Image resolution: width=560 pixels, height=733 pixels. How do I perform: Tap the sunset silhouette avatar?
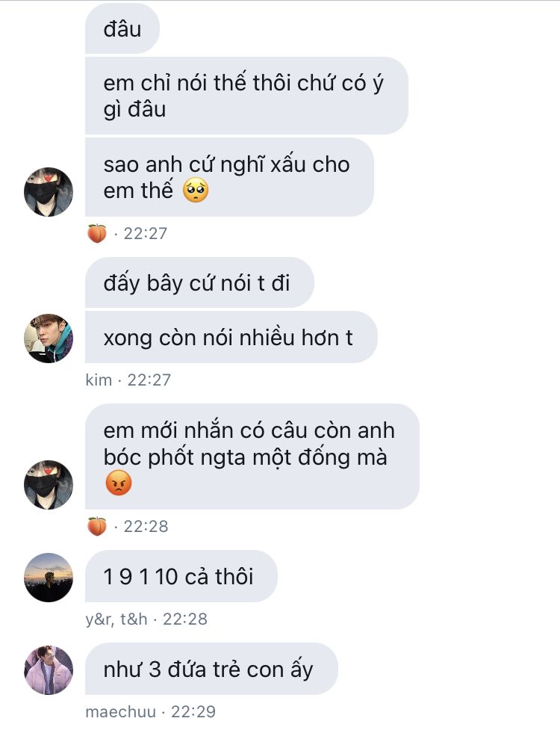pyautogui.click(x=49, y=578)
